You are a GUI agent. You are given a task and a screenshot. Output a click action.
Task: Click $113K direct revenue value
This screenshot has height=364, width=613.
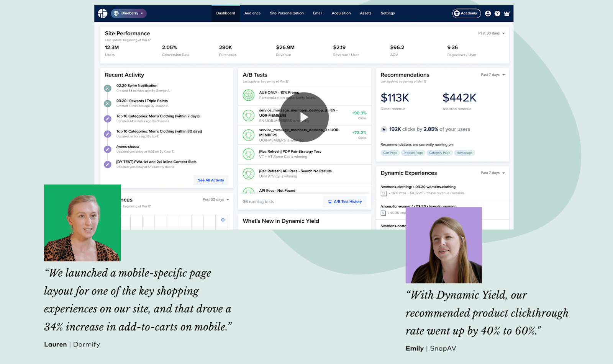tap(395, 98)
